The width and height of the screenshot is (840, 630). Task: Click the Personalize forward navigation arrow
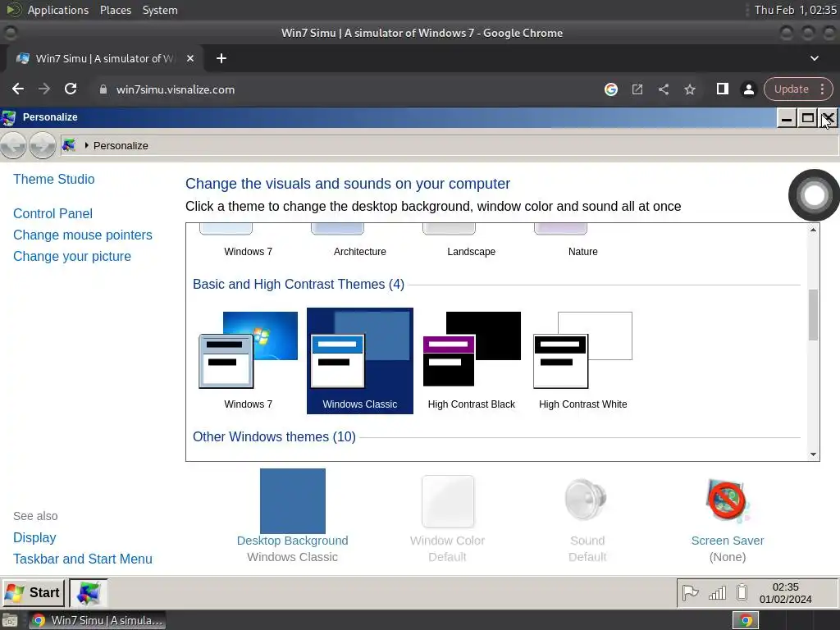coord(43,144)
